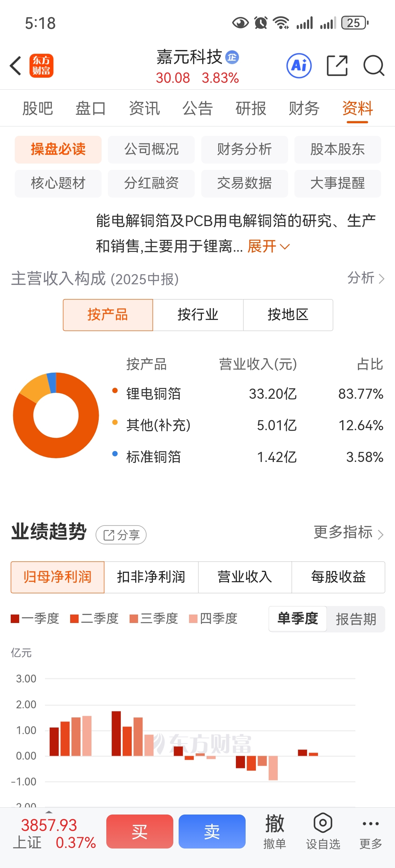The image size is (395, 868).
Task: Open 更多指标 chevron link
Action: pyautogui.click(x=348, y=532)
